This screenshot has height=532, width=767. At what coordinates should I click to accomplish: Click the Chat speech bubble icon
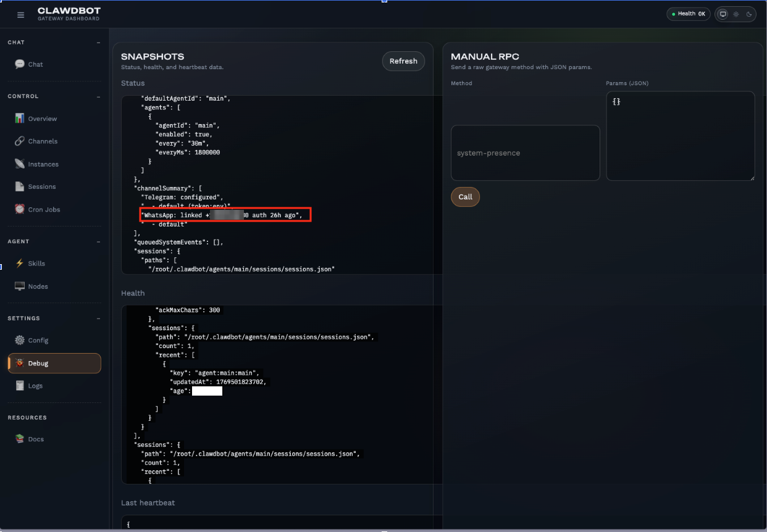click(20, 64)
